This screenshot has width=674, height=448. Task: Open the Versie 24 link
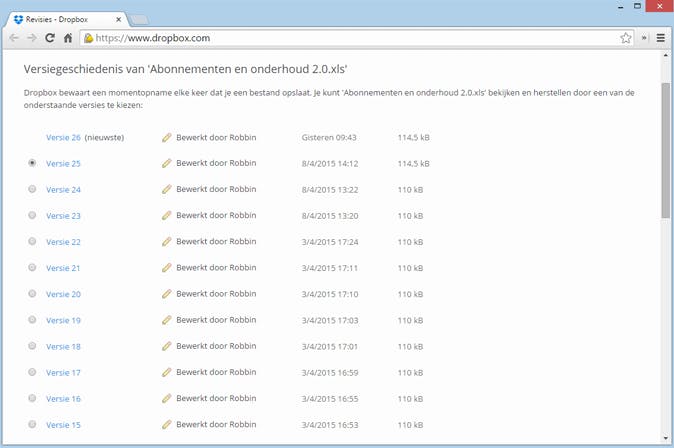(x=63, y=190)
